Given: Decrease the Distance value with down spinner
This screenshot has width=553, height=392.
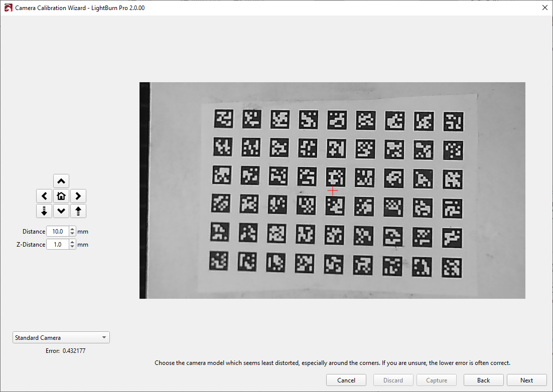Looking at the screenshot, I should 72,234.
